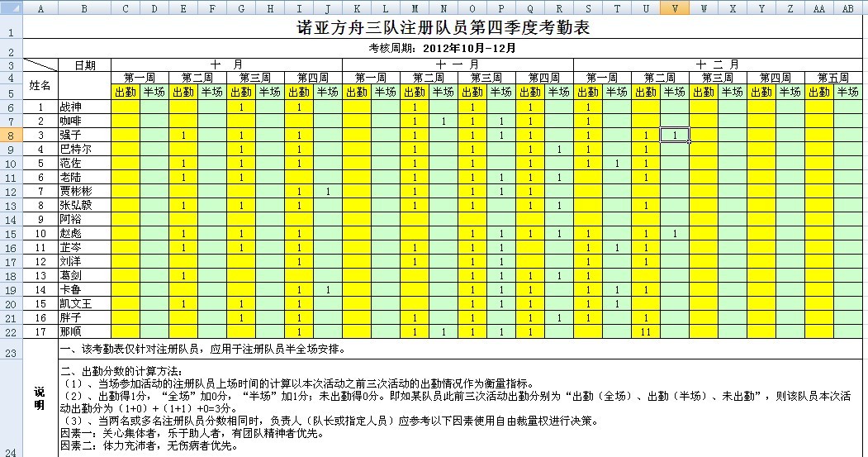Click the name cell 凯文王

pyautogui.click(x=85, y=304)
